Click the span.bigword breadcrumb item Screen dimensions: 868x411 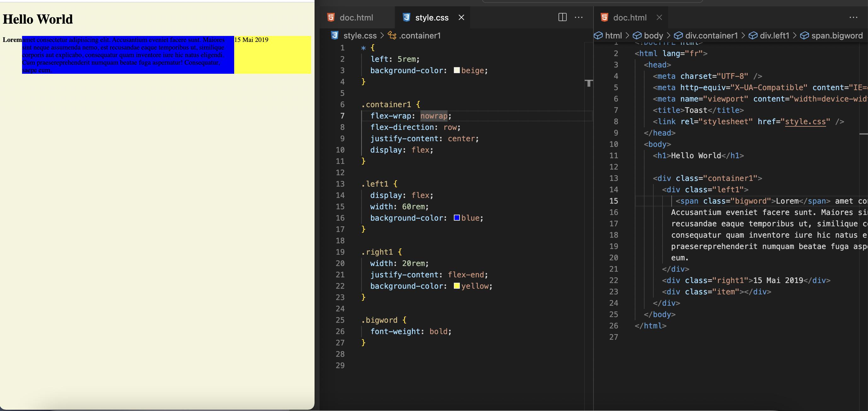point(837,35)
